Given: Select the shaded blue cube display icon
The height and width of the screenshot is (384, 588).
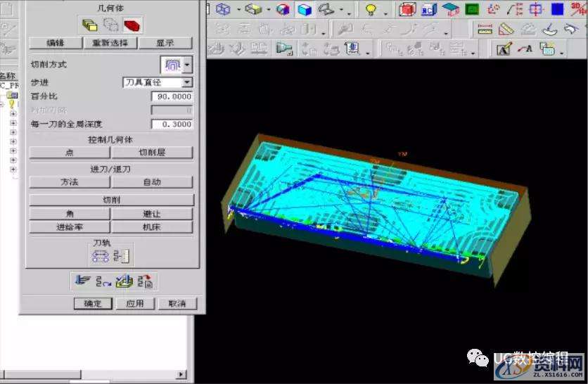Looking at the screenshot, I should tap(304, 10).
